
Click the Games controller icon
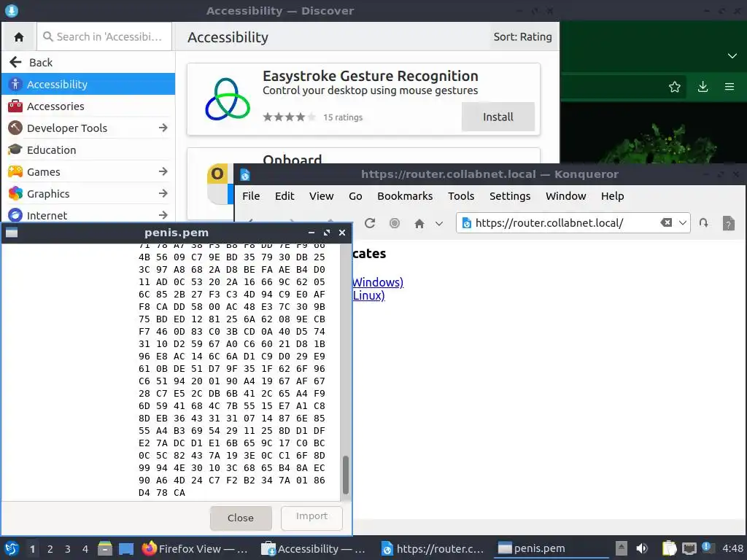tap(15, 171)
